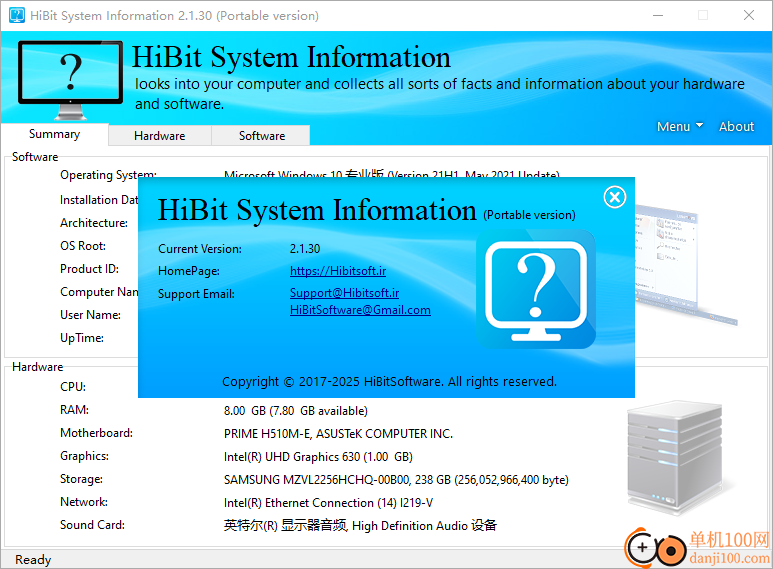Click the User Name label

click(90, 315)
